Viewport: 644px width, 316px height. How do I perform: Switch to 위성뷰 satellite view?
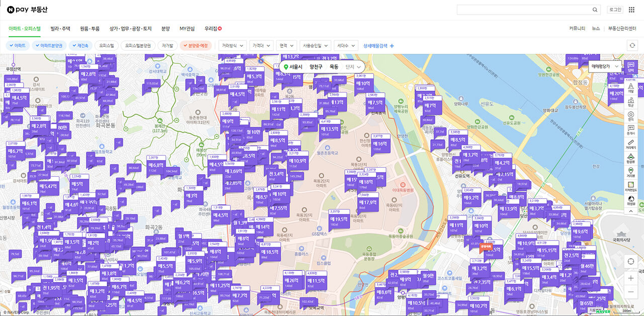pos(631,200)
